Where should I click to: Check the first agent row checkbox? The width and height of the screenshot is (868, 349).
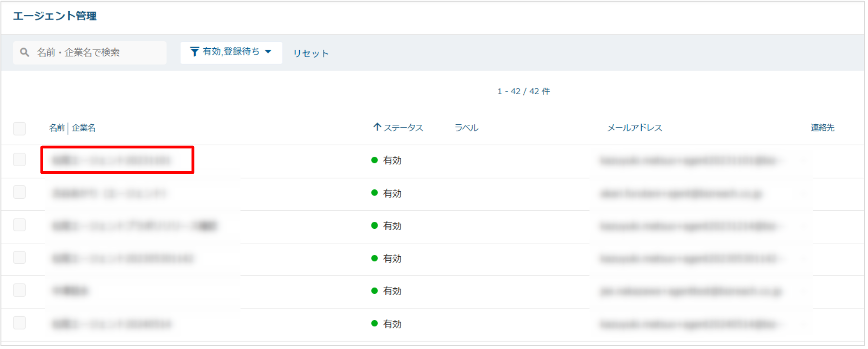20,160
